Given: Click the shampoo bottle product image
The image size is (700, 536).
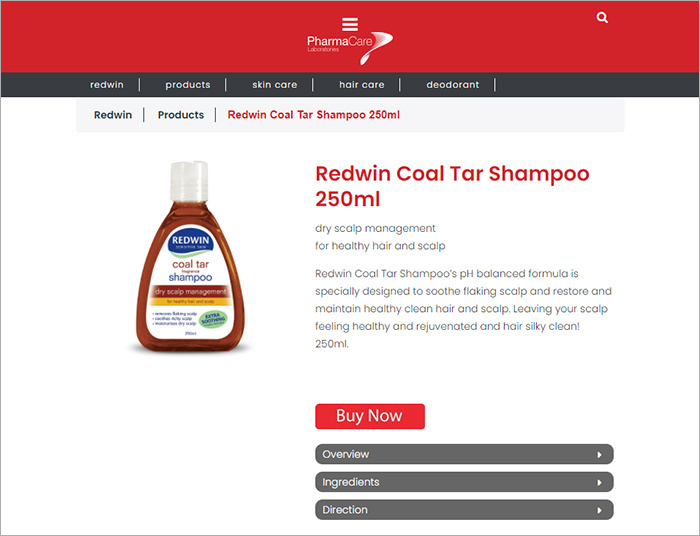Looking at the screenshot, I should pyautogui.click(x=190, y=258).
